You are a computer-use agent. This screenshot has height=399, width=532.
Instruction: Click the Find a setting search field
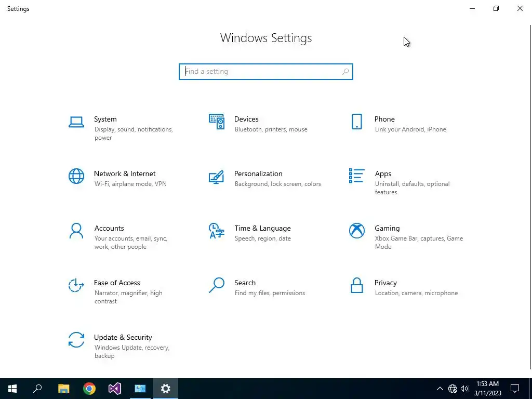tap(266, 72)
